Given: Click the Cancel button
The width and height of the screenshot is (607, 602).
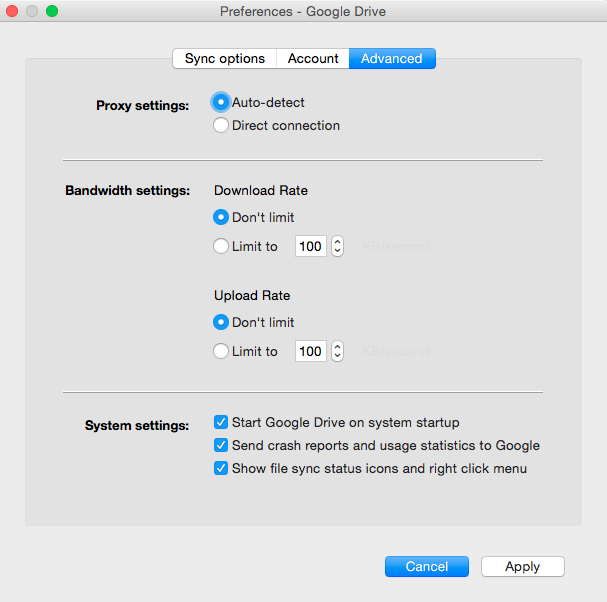Looking at the screenshot, I should (427, 566).
